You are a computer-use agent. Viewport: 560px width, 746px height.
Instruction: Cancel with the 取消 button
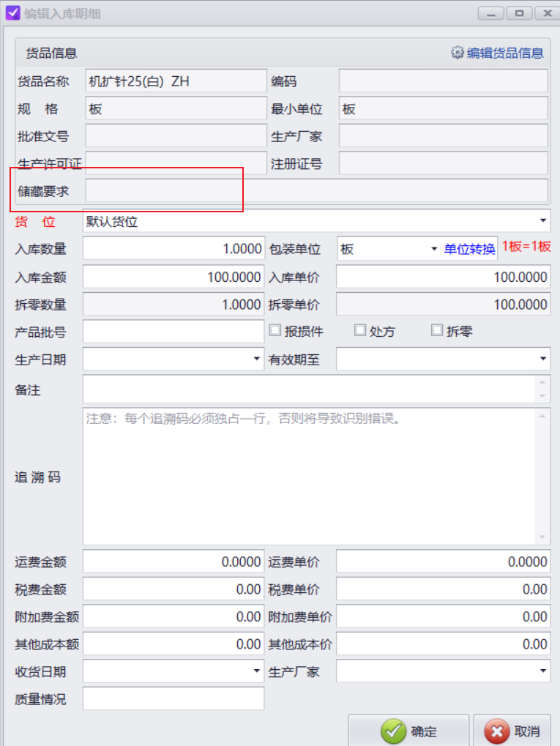coord(512,731)
